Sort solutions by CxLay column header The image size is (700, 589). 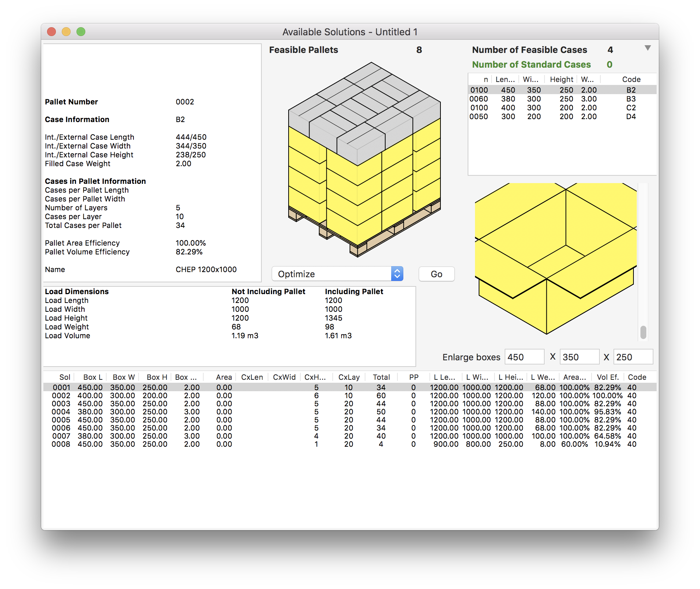[349, 377]
